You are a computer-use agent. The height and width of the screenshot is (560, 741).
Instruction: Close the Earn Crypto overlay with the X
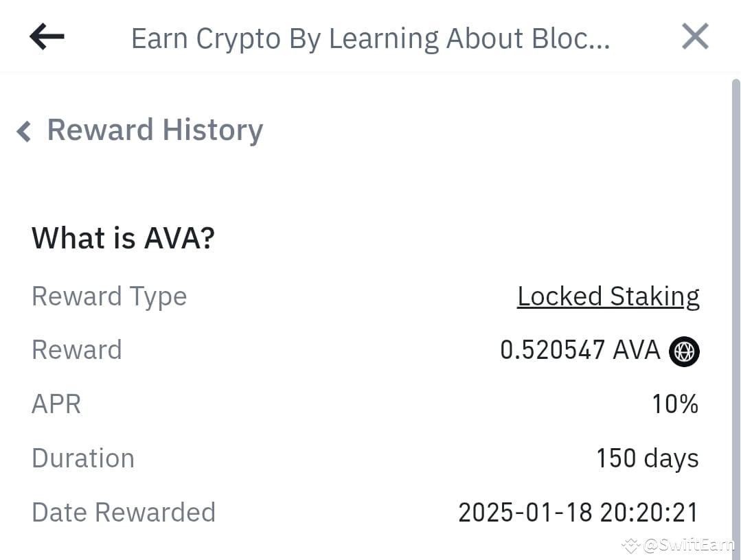pyautogui.click(x=695, y=36)
